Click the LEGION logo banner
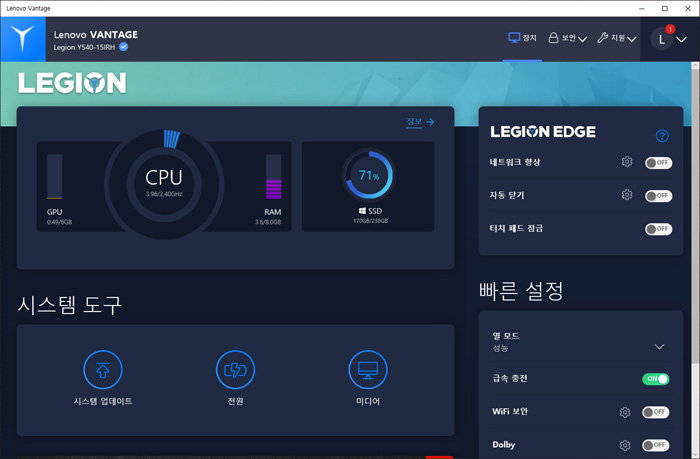This screenshot has width=700, height=459. click(72, 83)
